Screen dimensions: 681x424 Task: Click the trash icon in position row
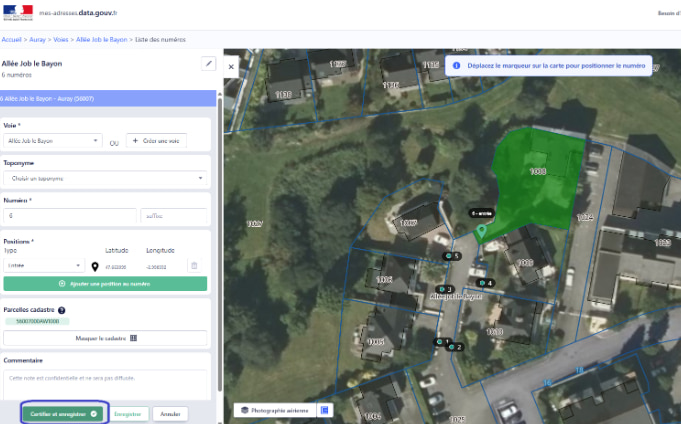point(194,265)
